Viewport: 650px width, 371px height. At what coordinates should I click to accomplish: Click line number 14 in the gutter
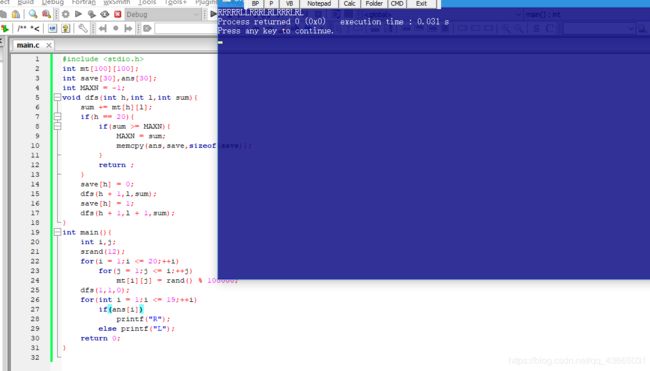click(x=35, y=184)
